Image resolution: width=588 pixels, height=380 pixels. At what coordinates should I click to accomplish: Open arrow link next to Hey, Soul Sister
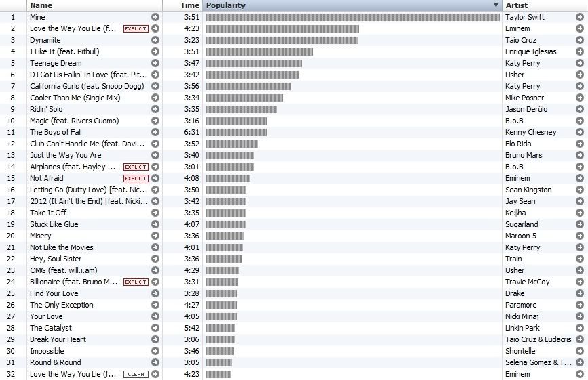point(155,259)
